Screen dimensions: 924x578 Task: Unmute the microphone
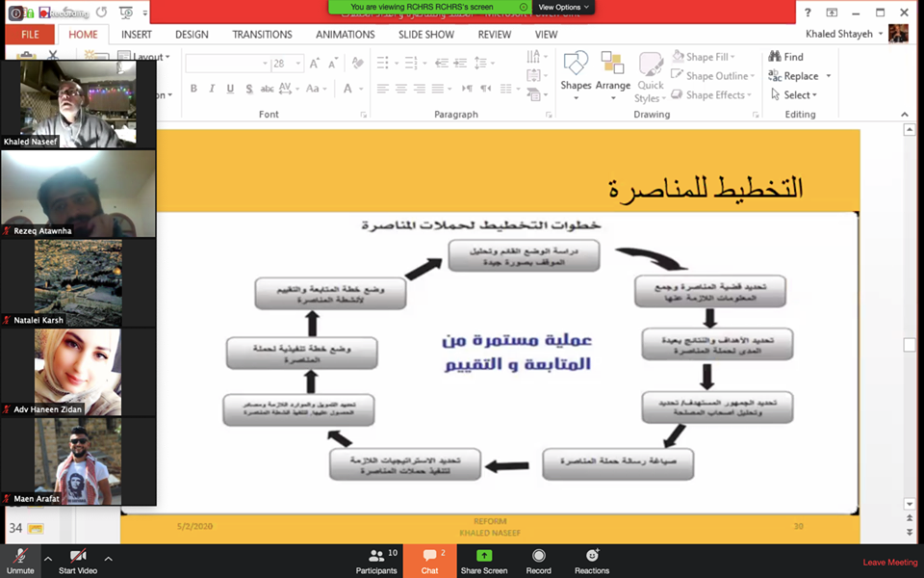click(x=20, y=557)
